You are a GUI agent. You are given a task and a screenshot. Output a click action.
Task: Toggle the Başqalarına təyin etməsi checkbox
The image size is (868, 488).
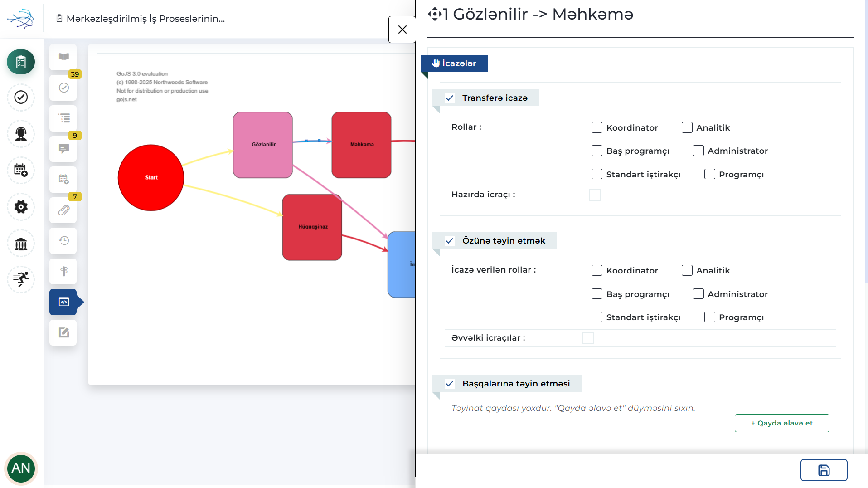pyautogui.click(x=450, y=384)
